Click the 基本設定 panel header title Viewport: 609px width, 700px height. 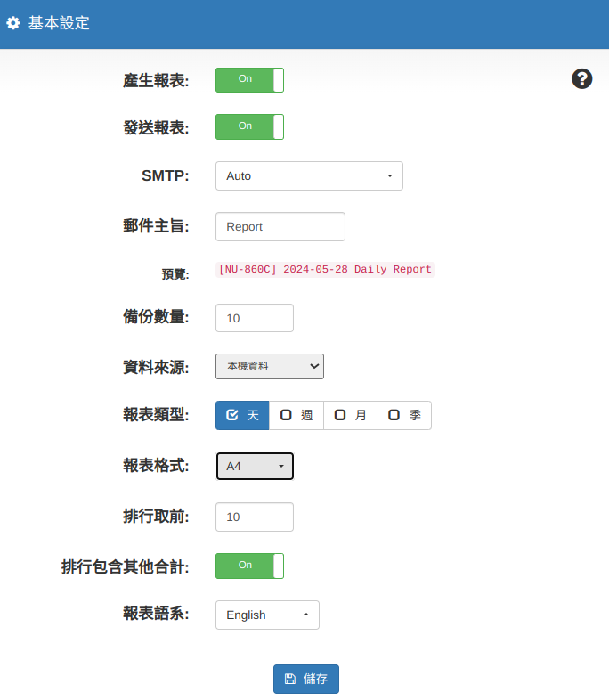click(59, 24)
